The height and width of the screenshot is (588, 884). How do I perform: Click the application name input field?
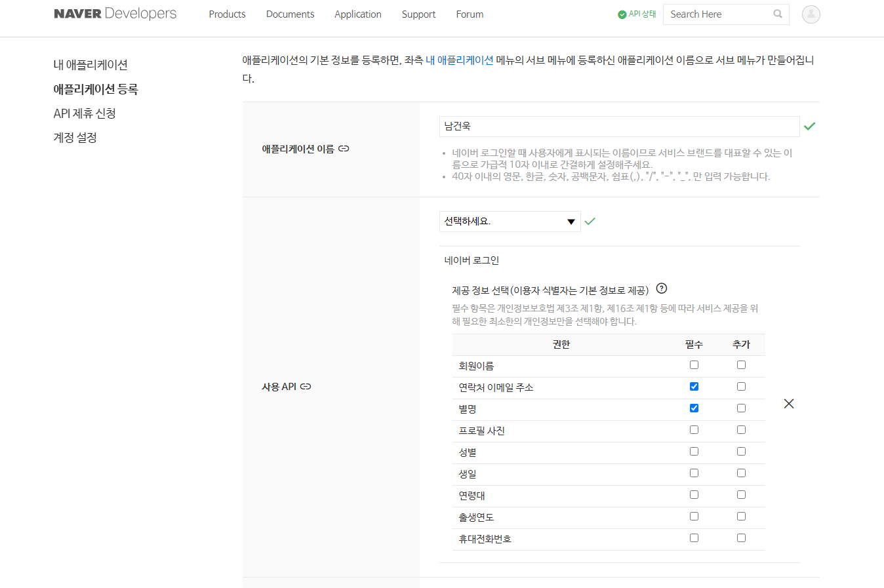tap(619, 127)
